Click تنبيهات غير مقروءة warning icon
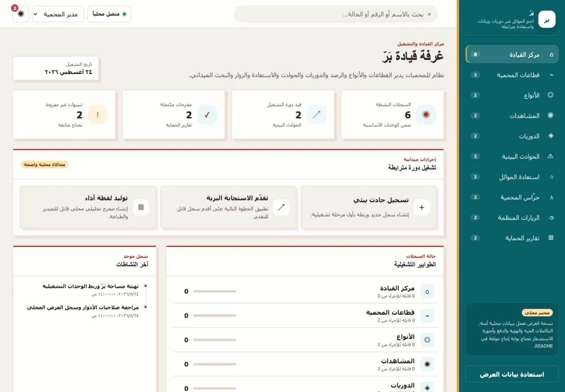The height and width of the screenshot is (392, 565). point(98,115)
